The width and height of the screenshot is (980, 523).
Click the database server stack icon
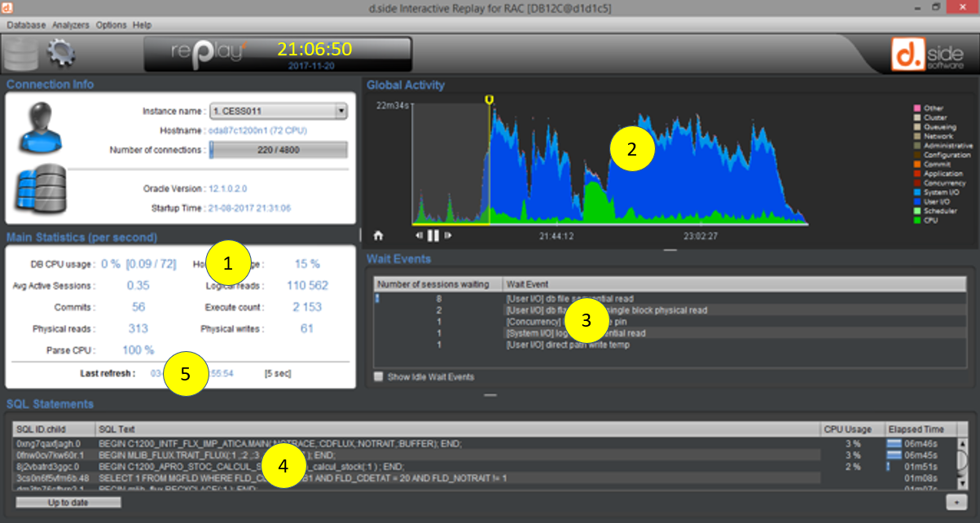pyautogui.click(x=41, y=190)
